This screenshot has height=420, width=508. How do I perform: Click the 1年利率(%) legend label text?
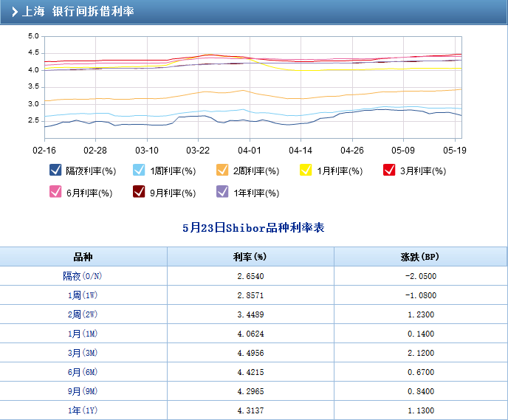pos(256,193)
